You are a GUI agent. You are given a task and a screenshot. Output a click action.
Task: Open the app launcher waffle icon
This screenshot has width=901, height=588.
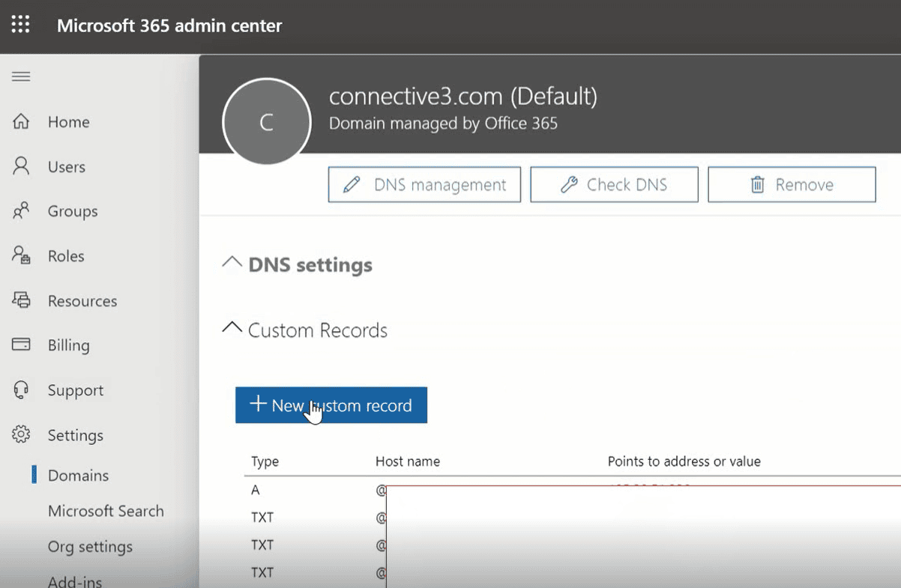point(21,25)
